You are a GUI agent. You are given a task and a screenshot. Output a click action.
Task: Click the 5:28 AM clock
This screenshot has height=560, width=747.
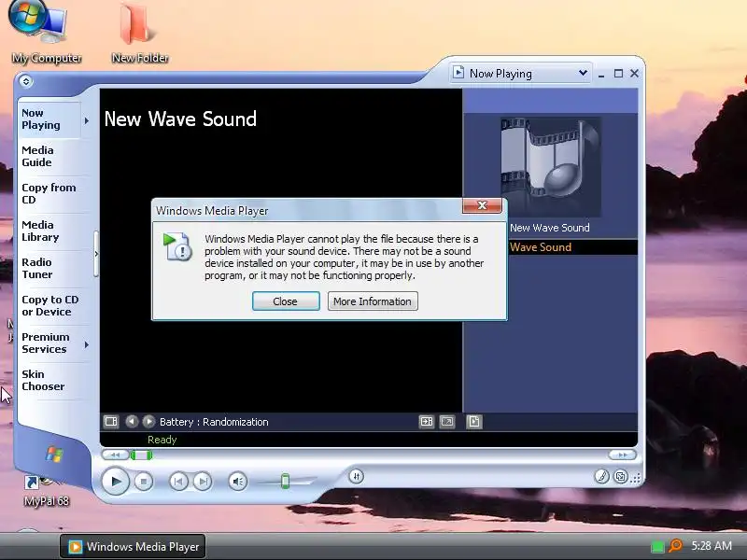click(x=712, y=546)
